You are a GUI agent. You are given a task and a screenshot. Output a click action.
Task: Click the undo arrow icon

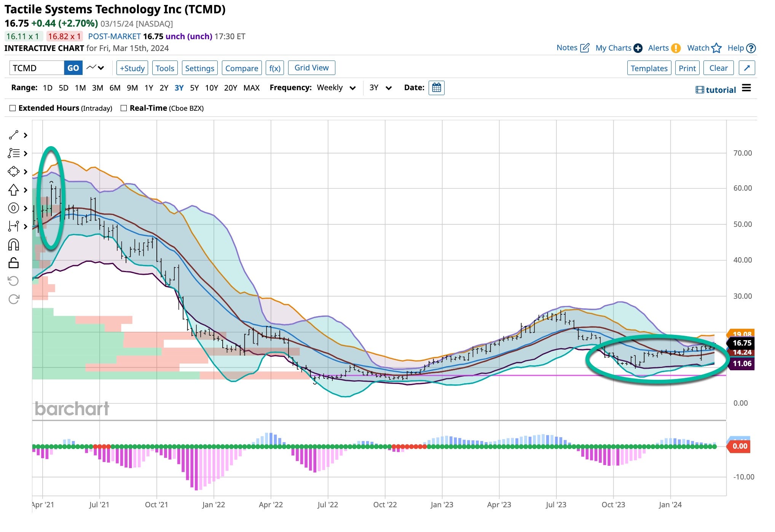click(14, 281)
